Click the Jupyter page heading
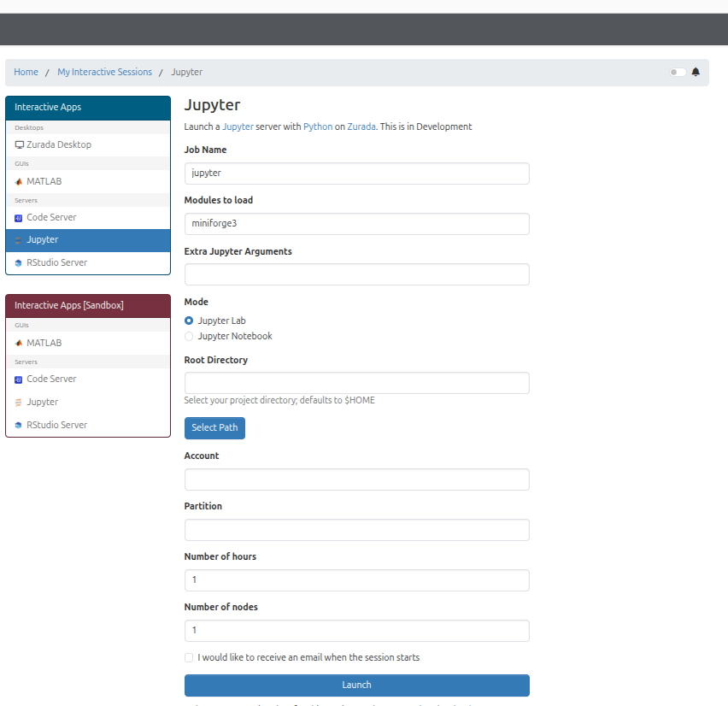Image resolution: width=728 pixels, height=706 pixels. click(x=212, y=105)
